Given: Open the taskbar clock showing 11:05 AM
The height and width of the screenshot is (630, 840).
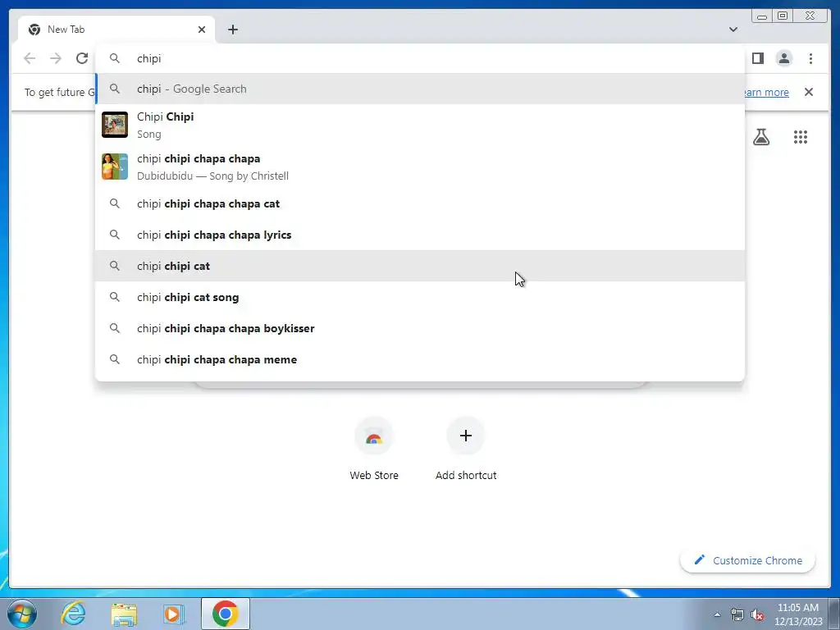Looking at the screenshot, I should [798, 614].
